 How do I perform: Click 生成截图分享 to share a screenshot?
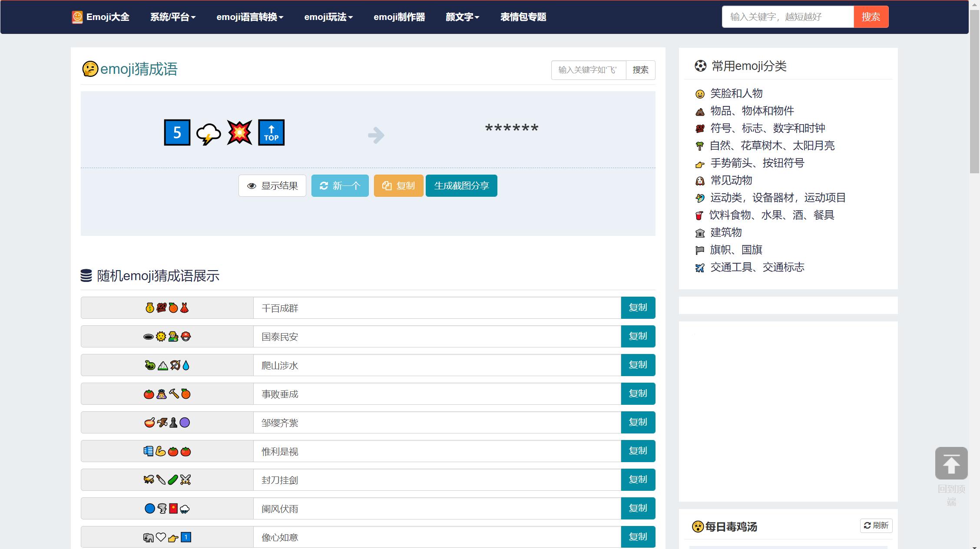[461, 185]
